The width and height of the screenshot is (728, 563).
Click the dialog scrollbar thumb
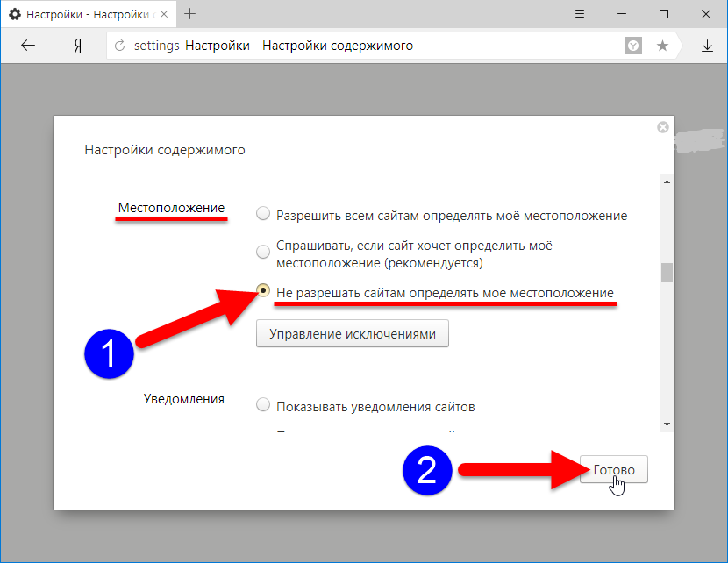[x=667, y=273]
